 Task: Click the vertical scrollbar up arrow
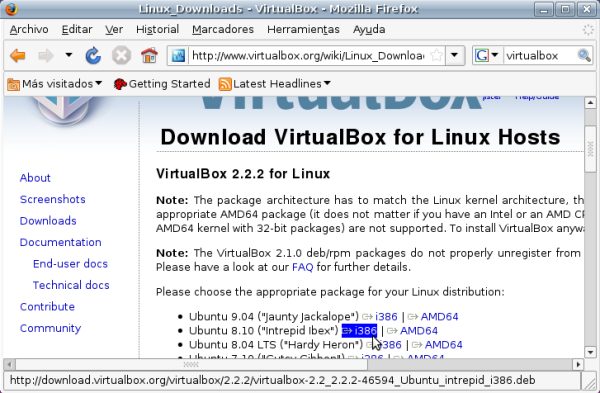[x=590, y=103]
